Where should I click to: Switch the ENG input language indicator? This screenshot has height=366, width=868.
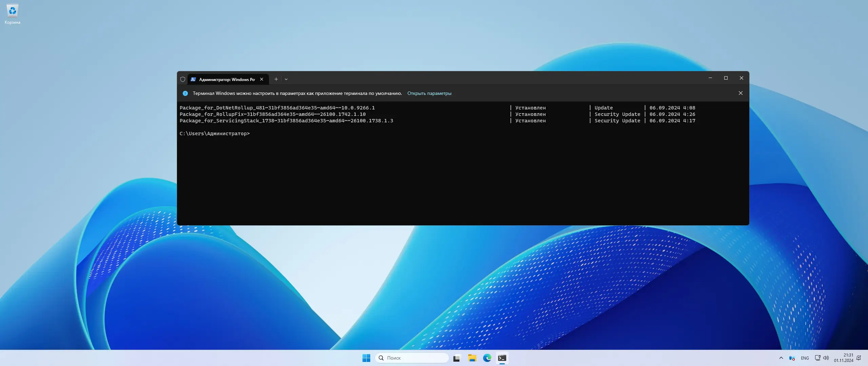tap(805, 358)
